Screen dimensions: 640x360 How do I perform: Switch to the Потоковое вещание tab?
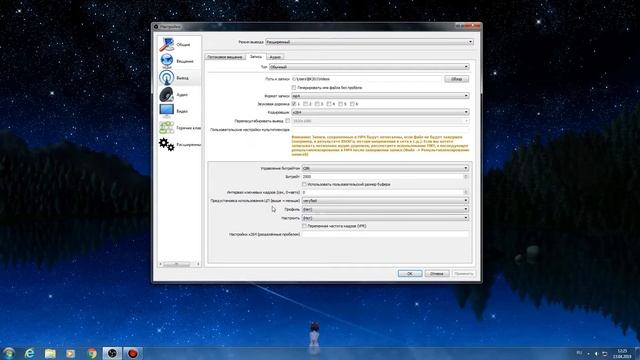click(x=224, y=57)
